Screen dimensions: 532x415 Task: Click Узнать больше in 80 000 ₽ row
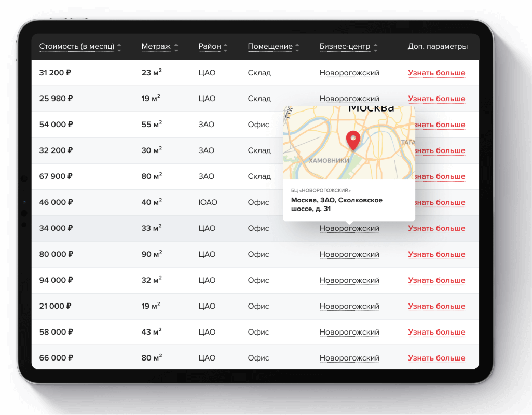click(436, 254)
